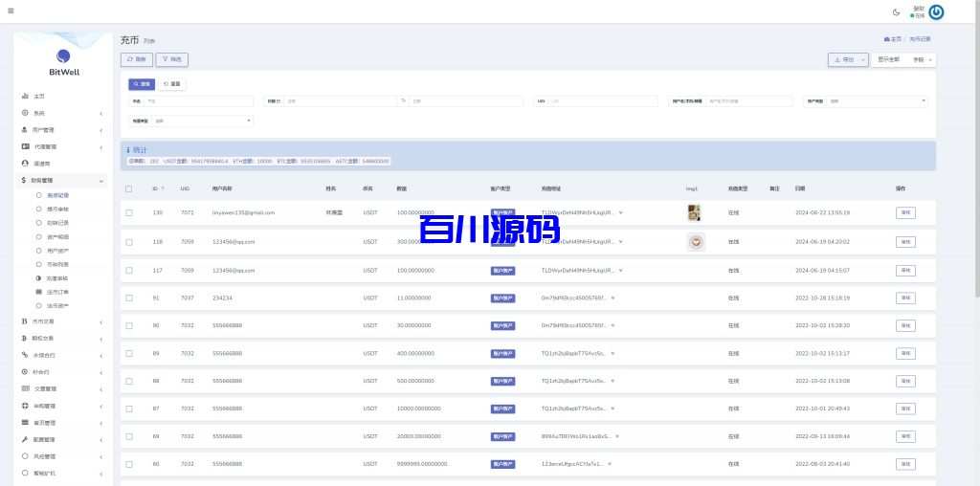Click the 永续合约 link icon in the sidebar
The image size is (980, 486).
point(25,355)
